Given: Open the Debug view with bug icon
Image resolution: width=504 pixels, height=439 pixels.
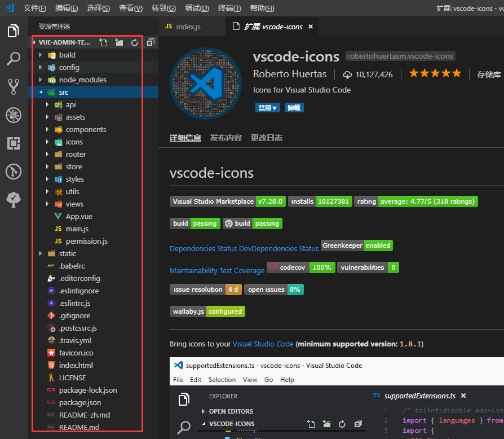Looking at the screenshot, I should [14, 115].
